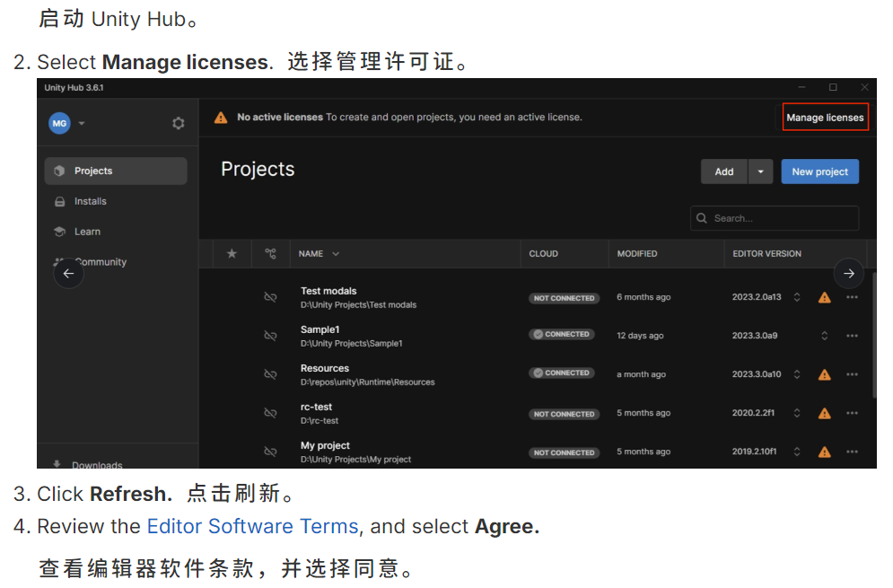Viewport: 893px width, 588px height.
Task: Click unlinked cloud icon for My project
Action: [270, 452]
